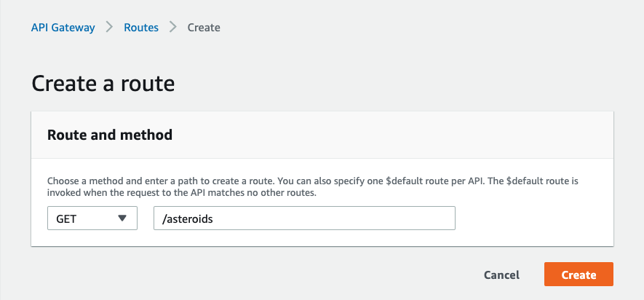Click the black dropdown triangle arrow
This screenshot has width=644, height=300.
coord(122,218)
